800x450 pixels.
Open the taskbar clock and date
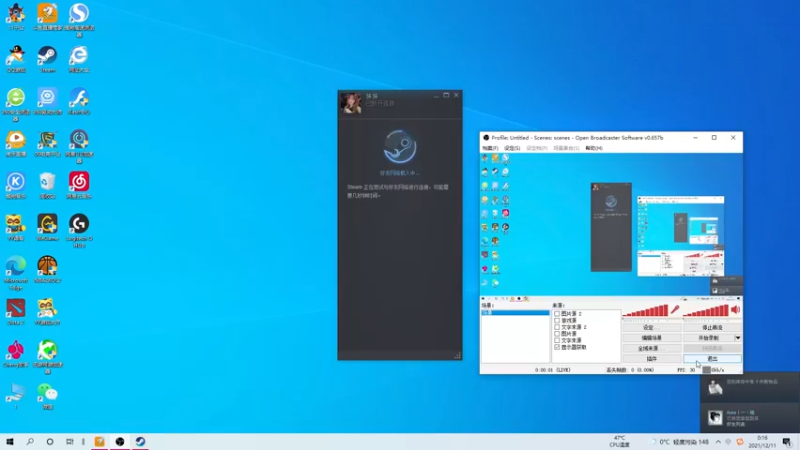[x=762, y=441]
